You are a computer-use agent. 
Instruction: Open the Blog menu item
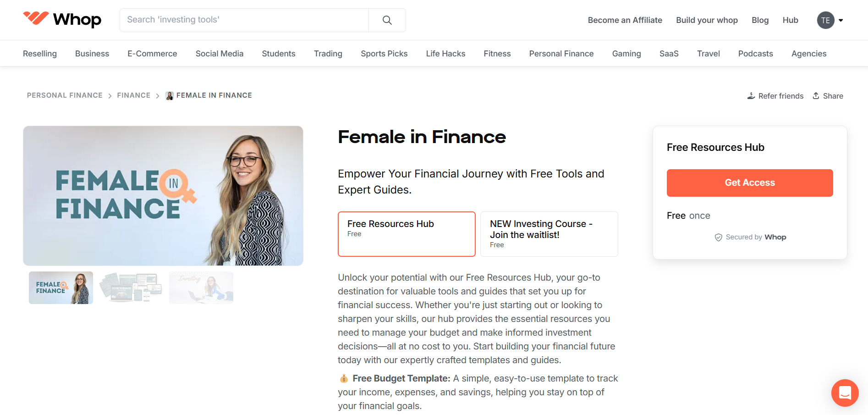[x=760, y=20]
